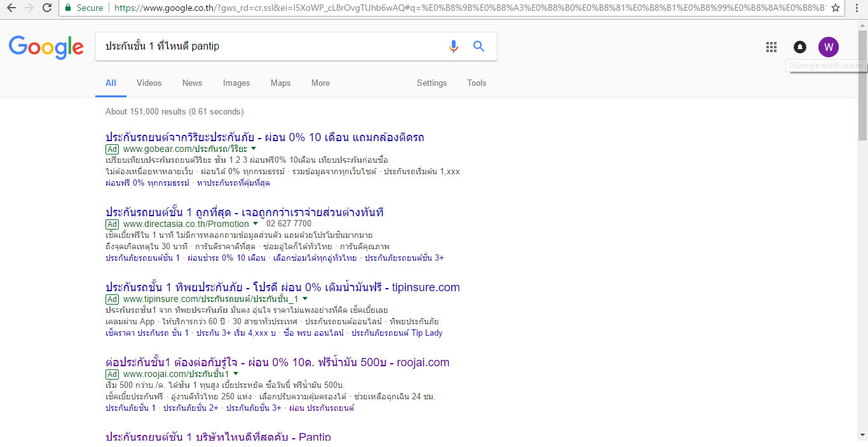
Task: Switch to the News tab
Action: [193, 83]
